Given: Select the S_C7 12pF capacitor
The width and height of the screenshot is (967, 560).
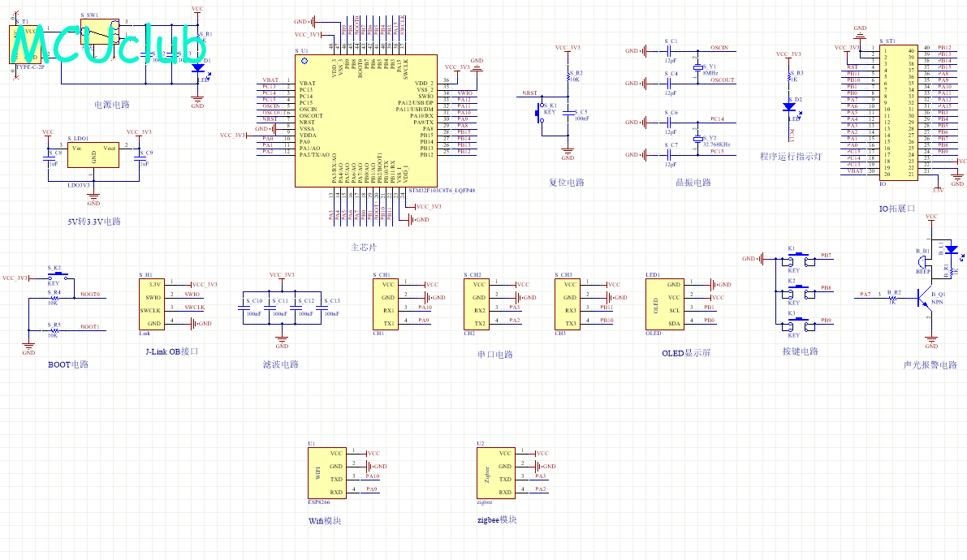Looking at the screenshot, I should tap(669, 155).
